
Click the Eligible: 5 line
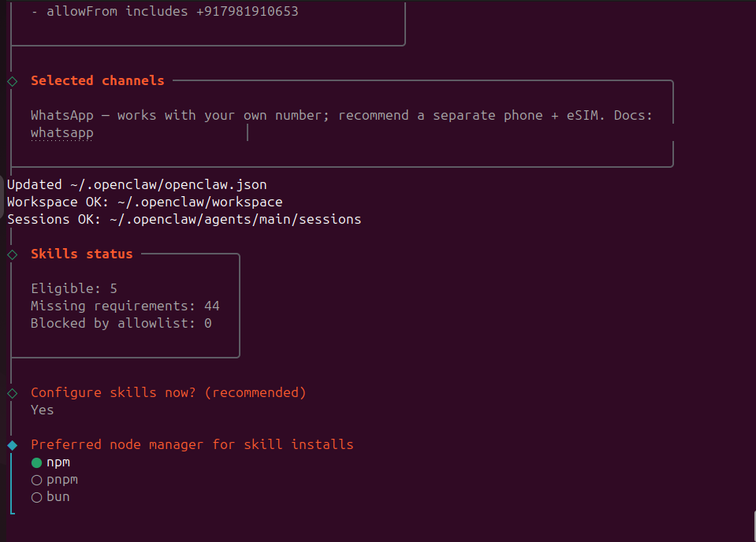click(x=73, y=288)
